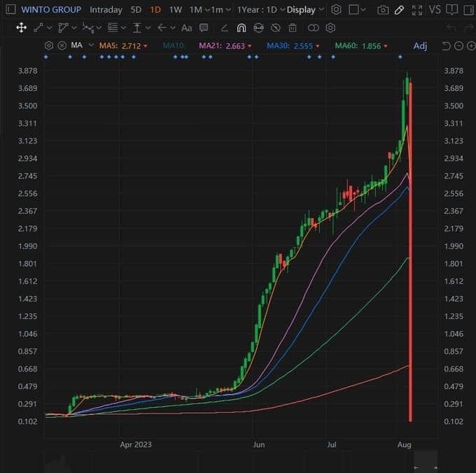Select the Fibonacci levels tool
The image size is (476, 473).
[113, 28]
